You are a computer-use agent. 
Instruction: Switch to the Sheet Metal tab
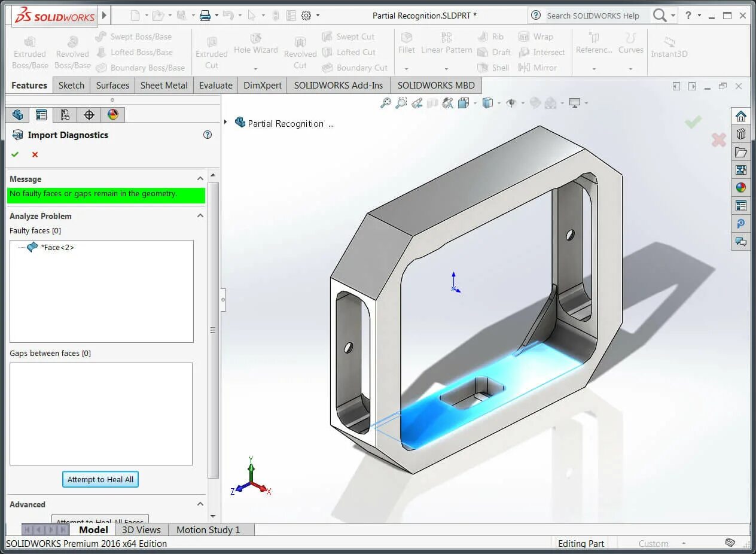164,86
